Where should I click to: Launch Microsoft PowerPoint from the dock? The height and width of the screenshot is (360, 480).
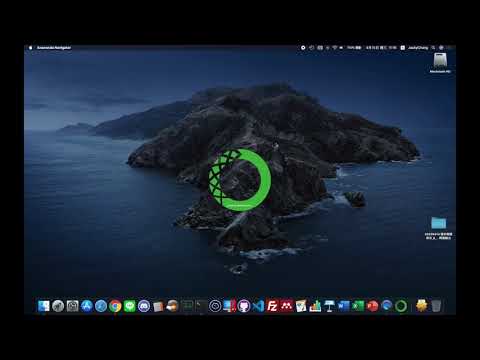[372, 306]
